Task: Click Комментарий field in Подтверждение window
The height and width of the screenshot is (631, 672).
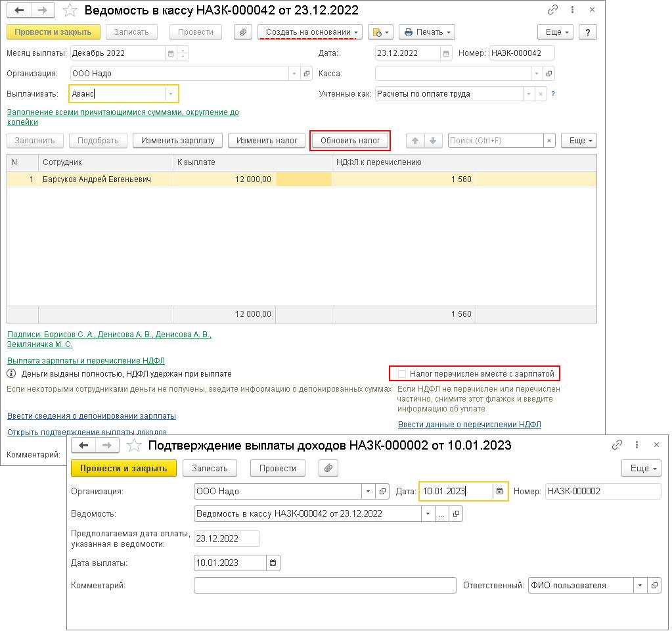Action: point(325,586)
